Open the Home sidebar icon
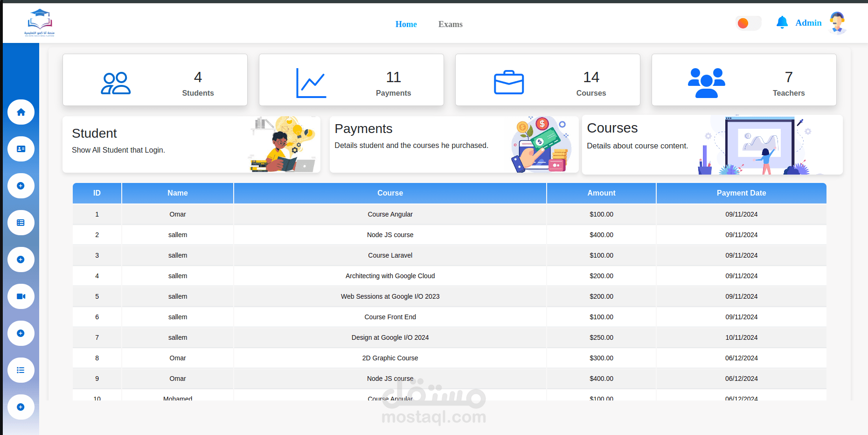 click(x=21, y=112)
